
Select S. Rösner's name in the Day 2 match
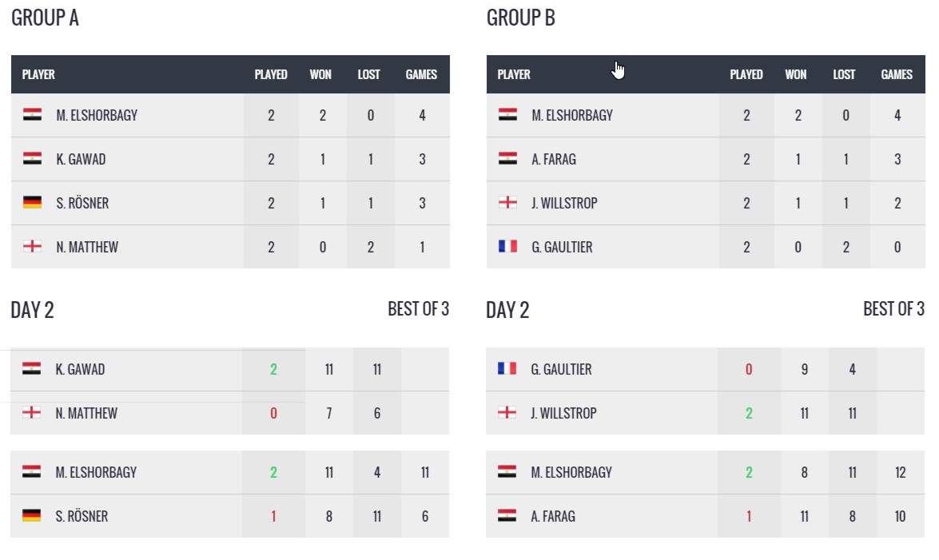tap(82, 516)
